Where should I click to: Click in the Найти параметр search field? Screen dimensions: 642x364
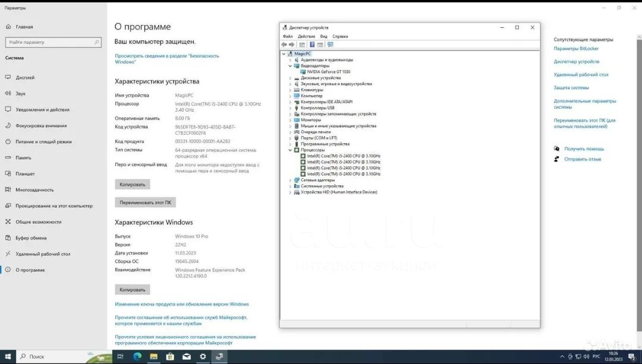[53, 42]
